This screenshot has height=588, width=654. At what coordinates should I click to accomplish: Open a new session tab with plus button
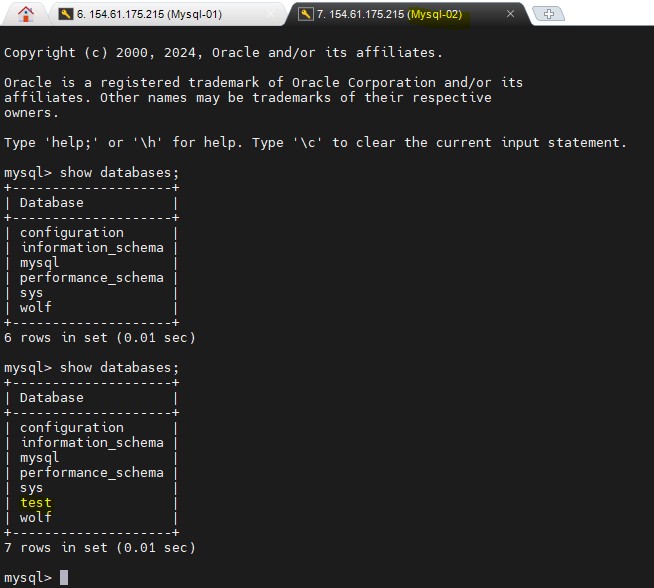(549, 14)
